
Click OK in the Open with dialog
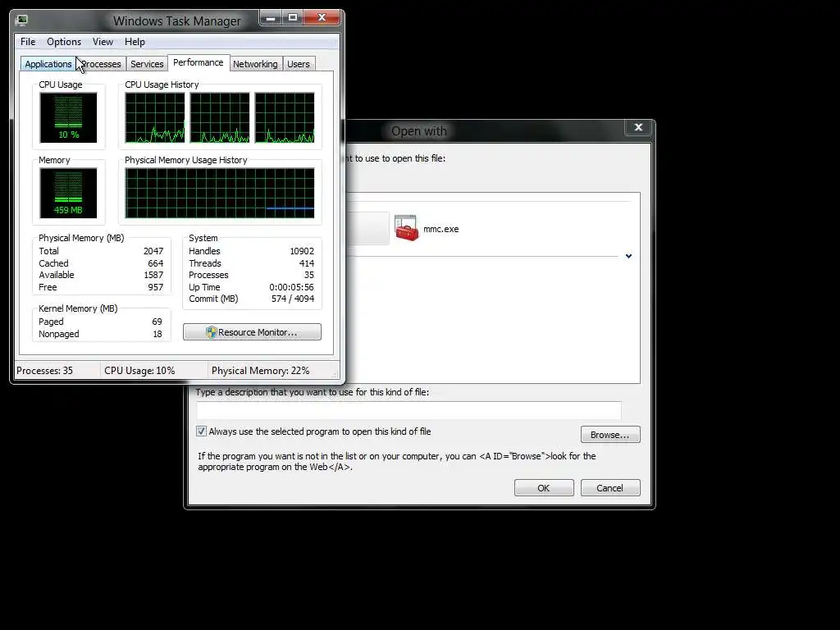tap(544, 488)
